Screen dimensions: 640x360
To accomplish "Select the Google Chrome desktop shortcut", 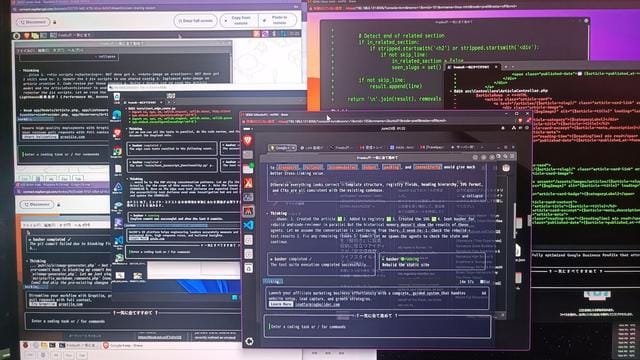I will tap(117, 152).
